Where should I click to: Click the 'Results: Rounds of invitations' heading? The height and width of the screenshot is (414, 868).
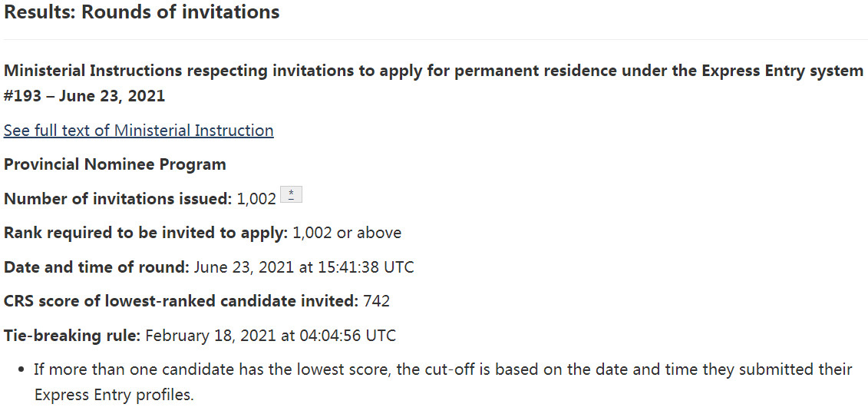[142, 12]
